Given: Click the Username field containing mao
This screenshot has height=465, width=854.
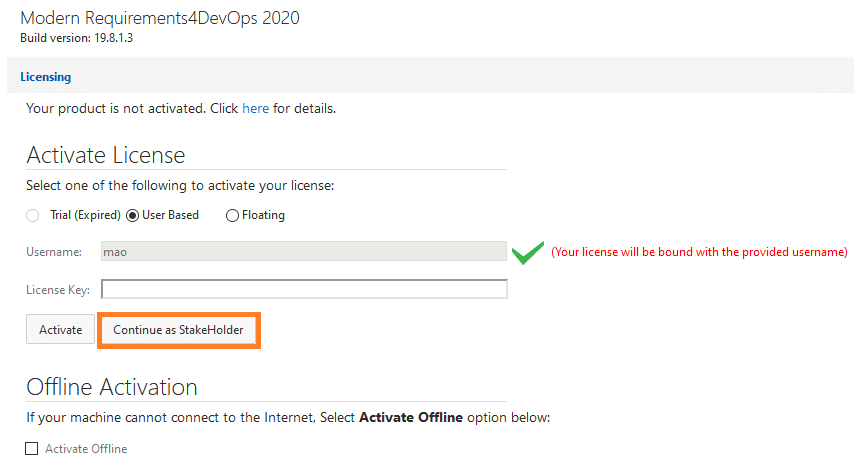Looking at the screenshot, I should 304,252.
